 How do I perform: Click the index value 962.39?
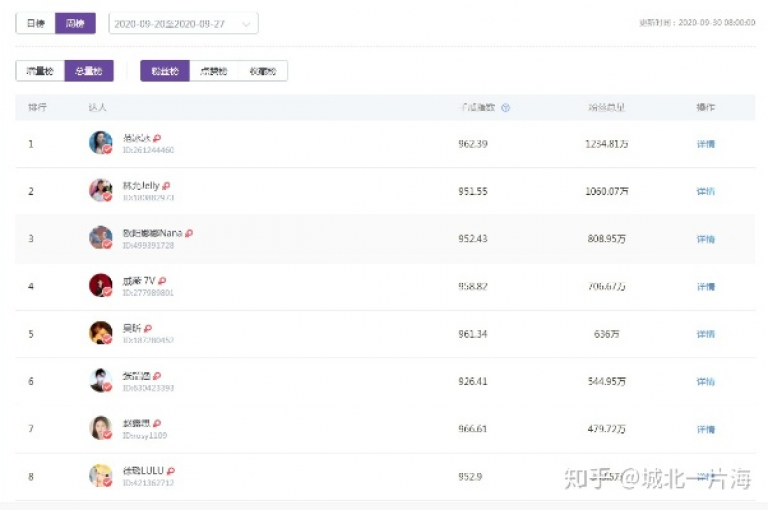(473, 144)
